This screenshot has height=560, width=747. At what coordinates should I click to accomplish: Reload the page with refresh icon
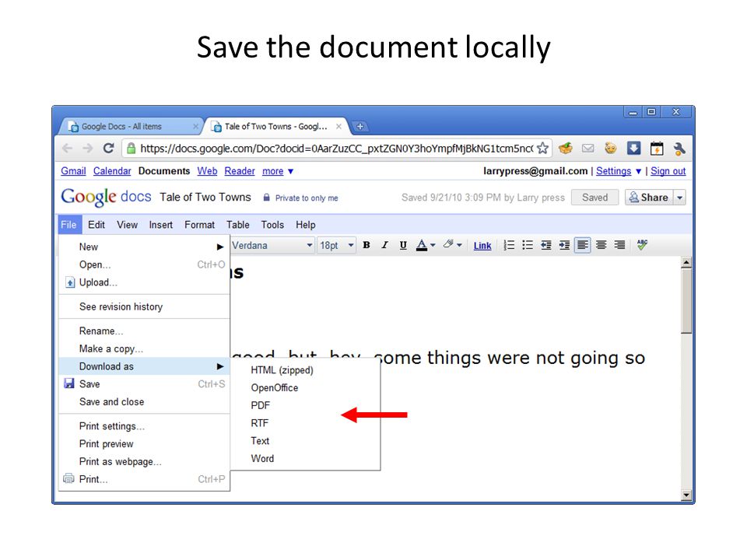[109, 148]
